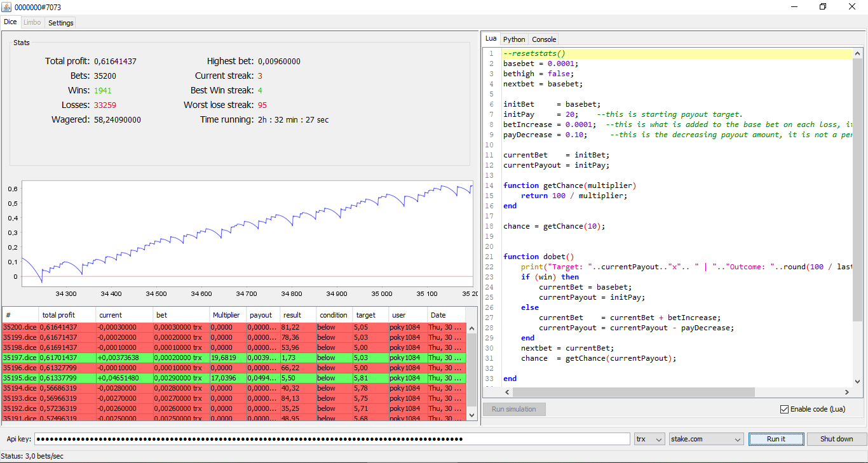This screenshot has height=463, width=868.
Task: Select the Lua code tab
Action: coord(491,38)
